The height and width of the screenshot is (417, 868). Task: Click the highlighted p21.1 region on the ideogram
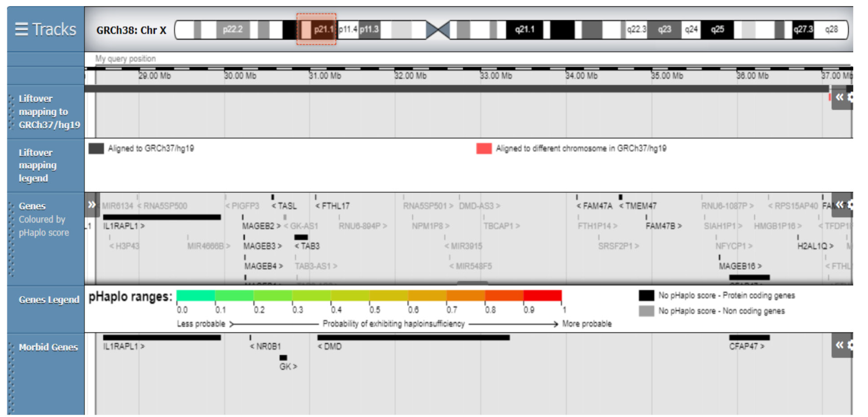(x=316, y=29)
